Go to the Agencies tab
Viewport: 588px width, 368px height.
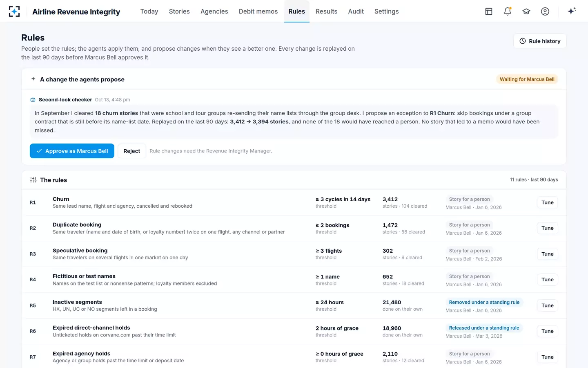pos(214,11)
